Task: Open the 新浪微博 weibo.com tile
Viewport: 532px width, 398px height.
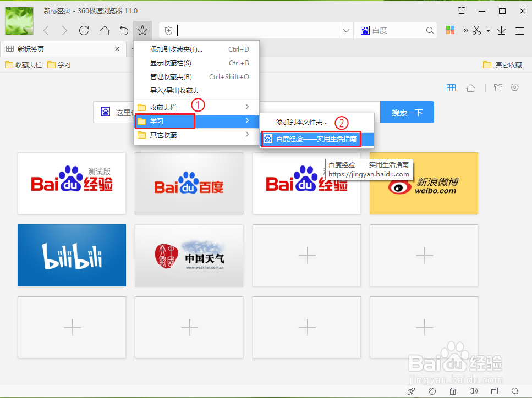Action: tap(424, 184)
